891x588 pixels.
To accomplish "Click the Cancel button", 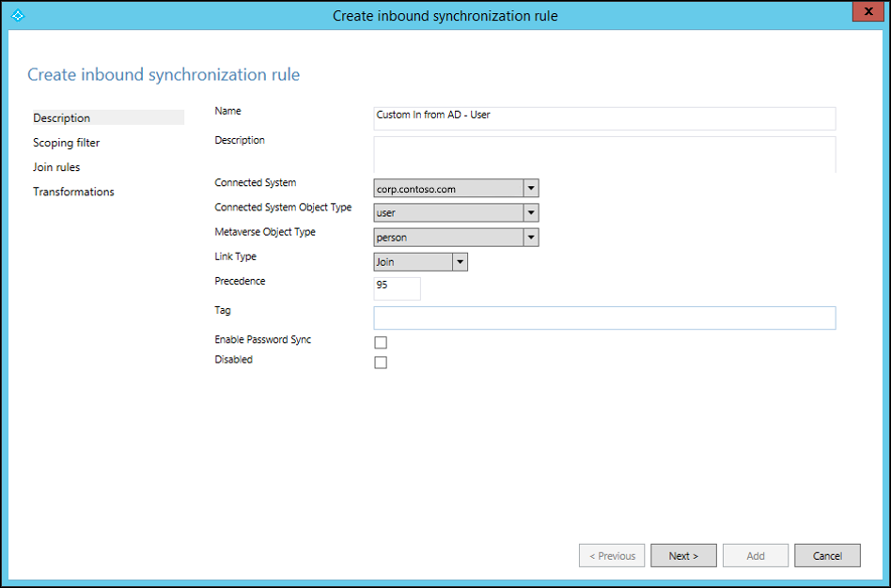I will [827, 555].
